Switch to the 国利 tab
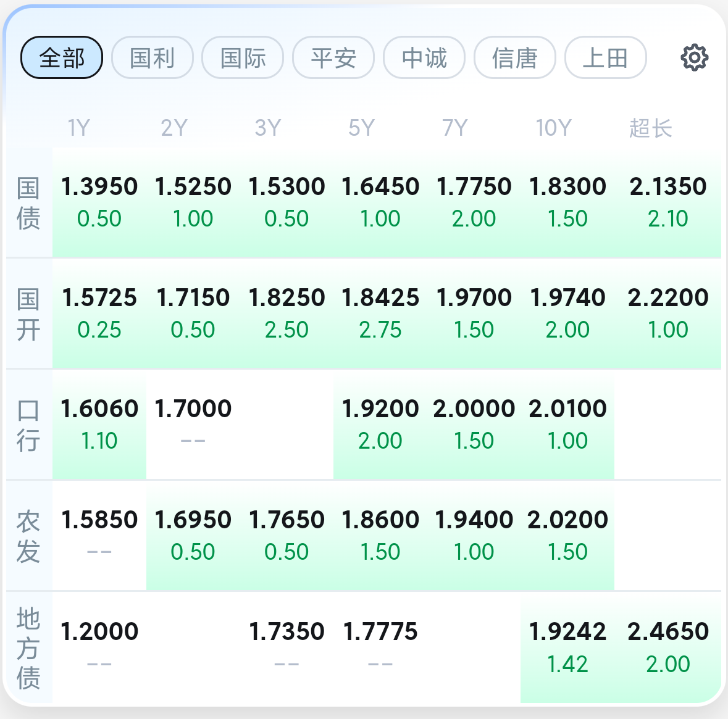 coord(153,58)
